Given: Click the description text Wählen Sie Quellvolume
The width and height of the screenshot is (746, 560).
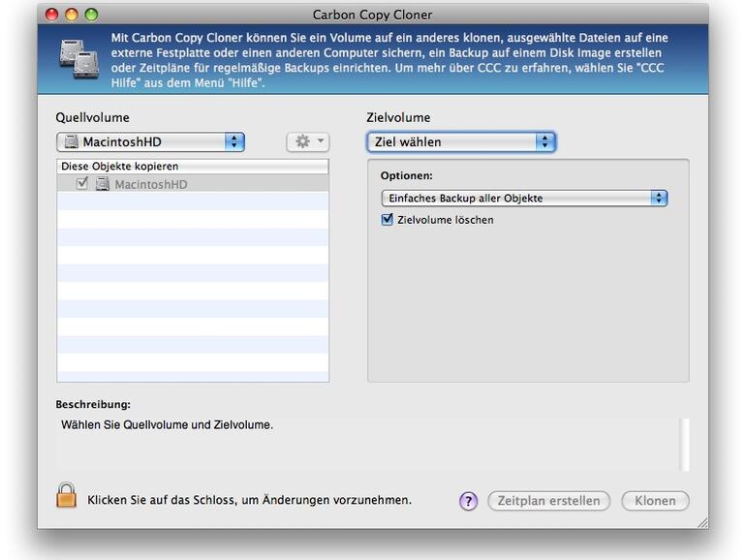Looking at the screenshot, I should click(167, 425).
